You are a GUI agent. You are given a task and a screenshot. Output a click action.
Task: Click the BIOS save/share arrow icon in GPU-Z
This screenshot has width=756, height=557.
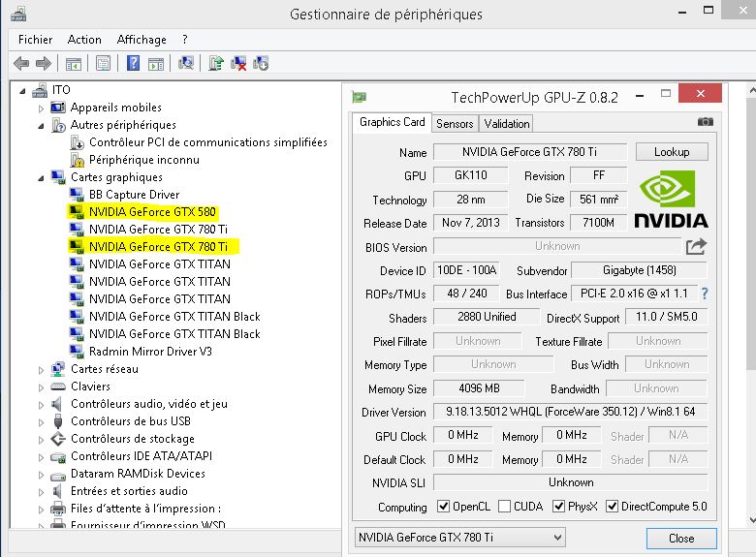click(x=696, y=247)
